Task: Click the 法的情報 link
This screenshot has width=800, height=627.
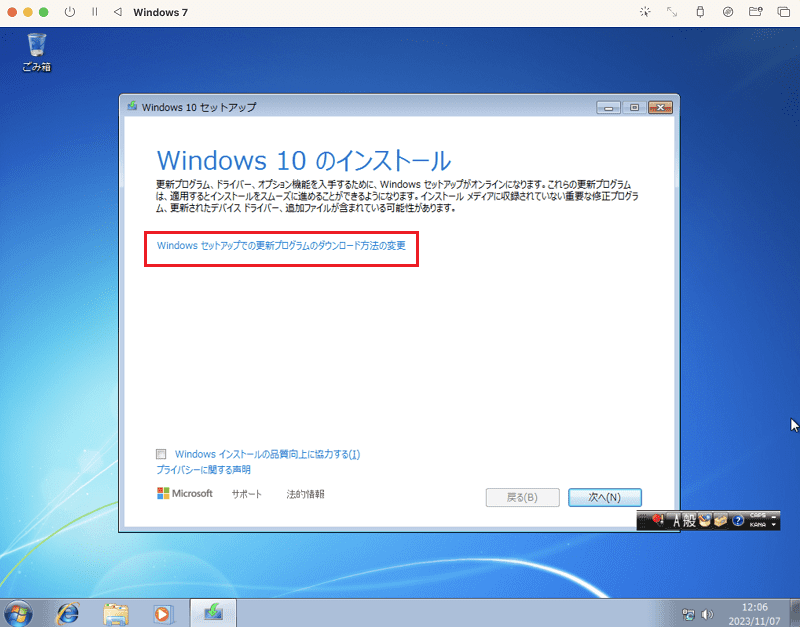Action: 305,494
